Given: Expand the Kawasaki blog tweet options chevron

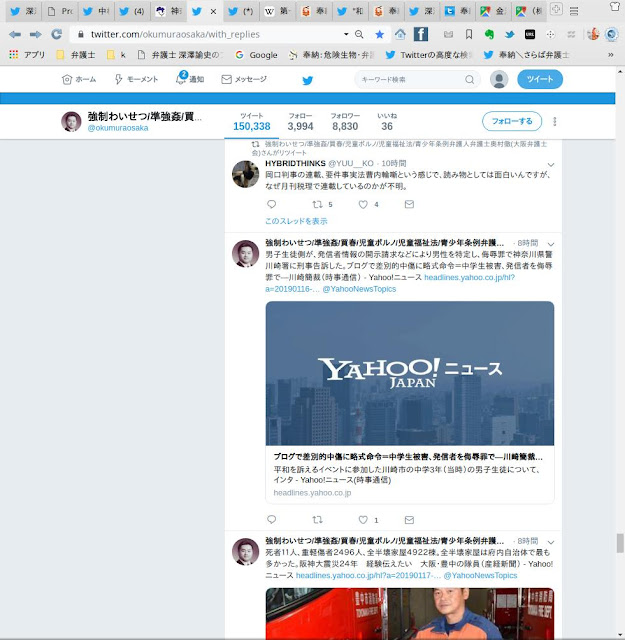Looking at the screenshot, I should tap(551, 244).
